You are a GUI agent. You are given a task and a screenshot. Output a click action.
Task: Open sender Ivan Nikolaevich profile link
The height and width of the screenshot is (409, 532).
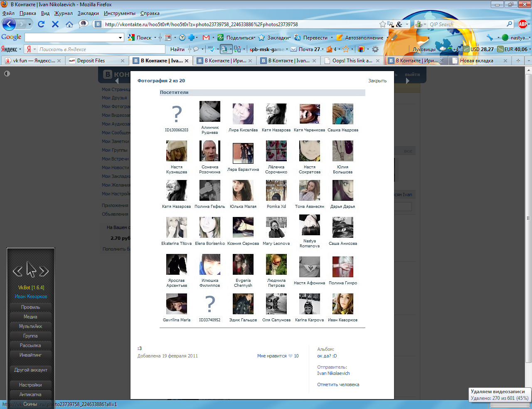(x=333, y=373)
